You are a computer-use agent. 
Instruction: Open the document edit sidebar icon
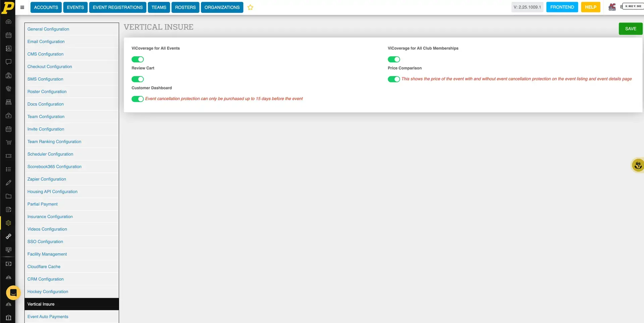pos(8,210)
